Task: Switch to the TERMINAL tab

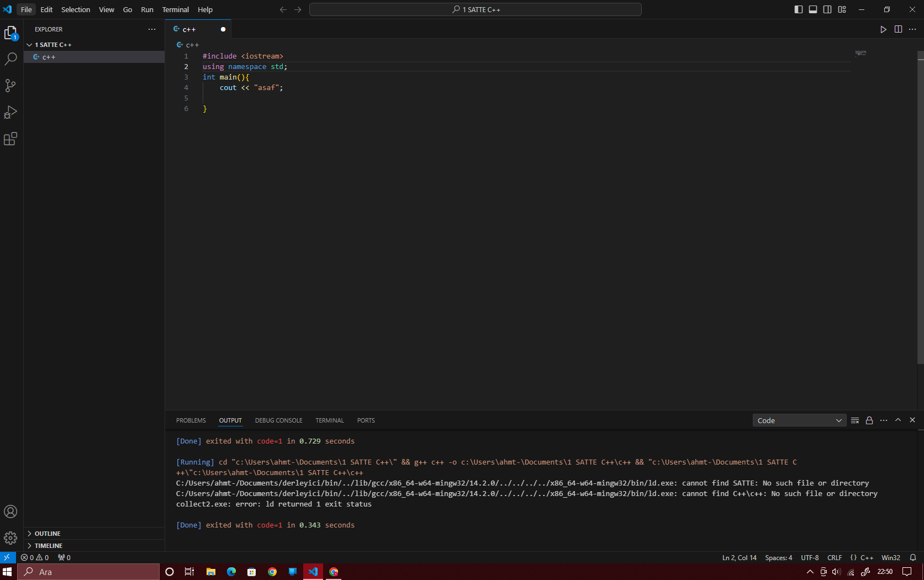Action: pyautogui.click(x=330, y=420)
